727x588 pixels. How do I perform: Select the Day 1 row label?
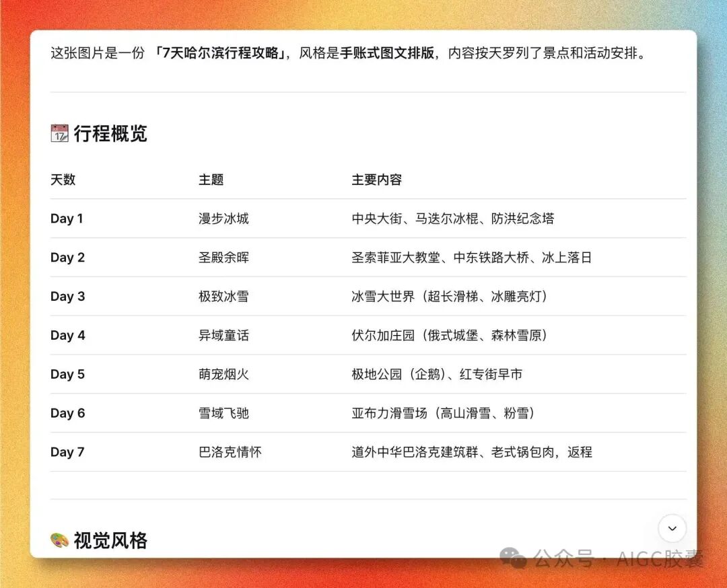(x=67, y=218)
